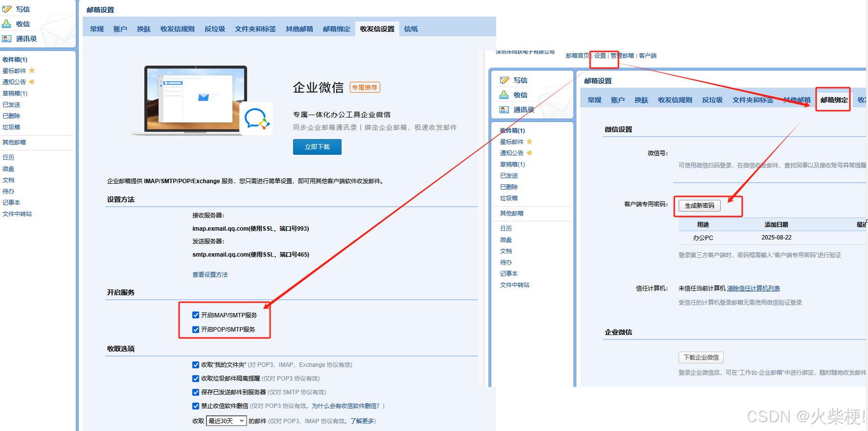
Task: Click the 设置 link in right top bar
Action: coord(600,56)
